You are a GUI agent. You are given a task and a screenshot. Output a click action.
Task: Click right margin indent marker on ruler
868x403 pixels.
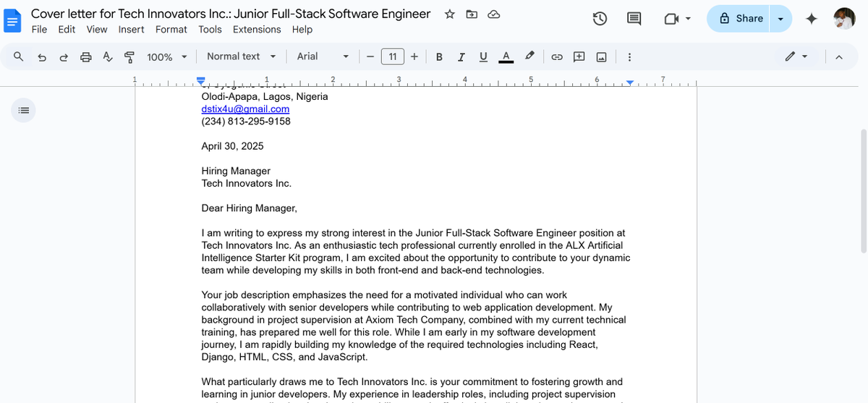(629, 84)
